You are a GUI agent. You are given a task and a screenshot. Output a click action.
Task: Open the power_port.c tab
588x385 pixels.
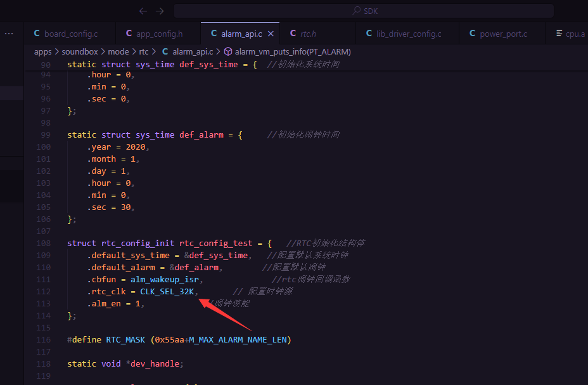[502, 34]
